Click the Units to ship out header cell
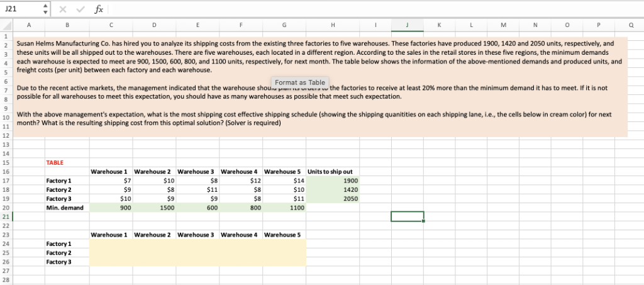 pos(330,171)
